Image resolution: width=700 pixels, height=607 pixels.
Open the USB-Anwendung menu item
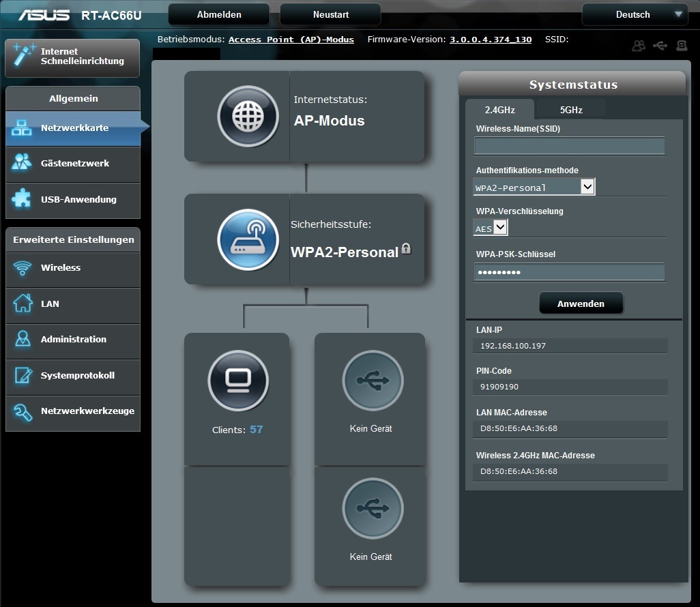[73, 200]
